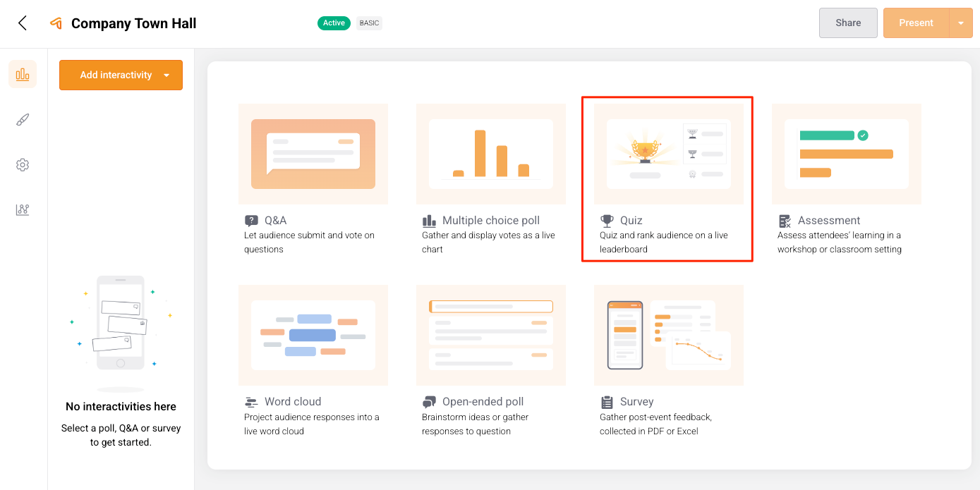980x490 pixels.
Task: Click the Q&A question-mark bubble icon
Action: point(251,221)
